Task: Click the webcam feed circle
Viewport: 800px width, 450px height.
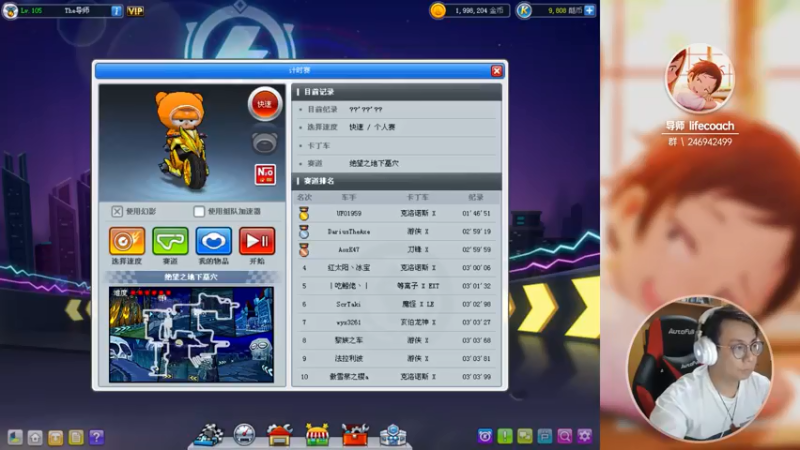Action: [699, 368]
